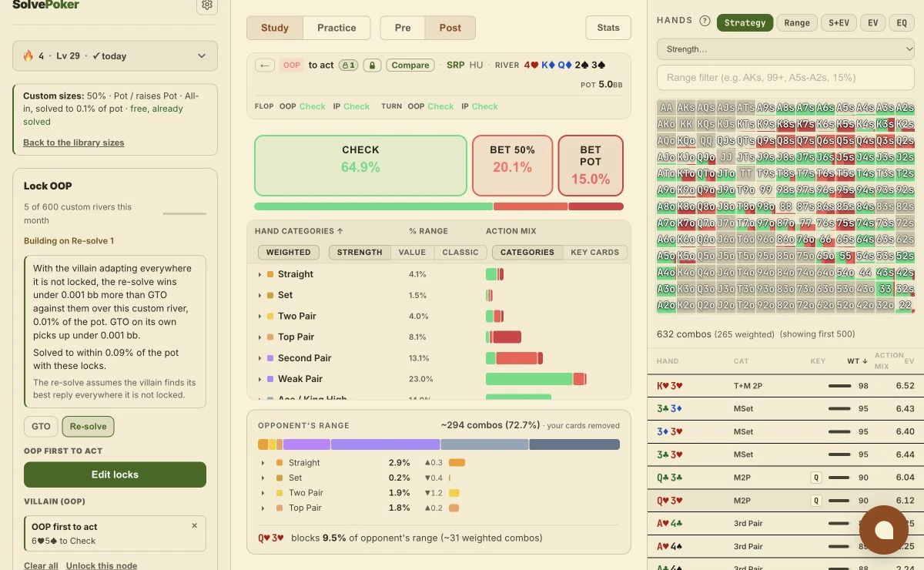
Task: Select the AA cell in range grid
Action: coord(666,107)
